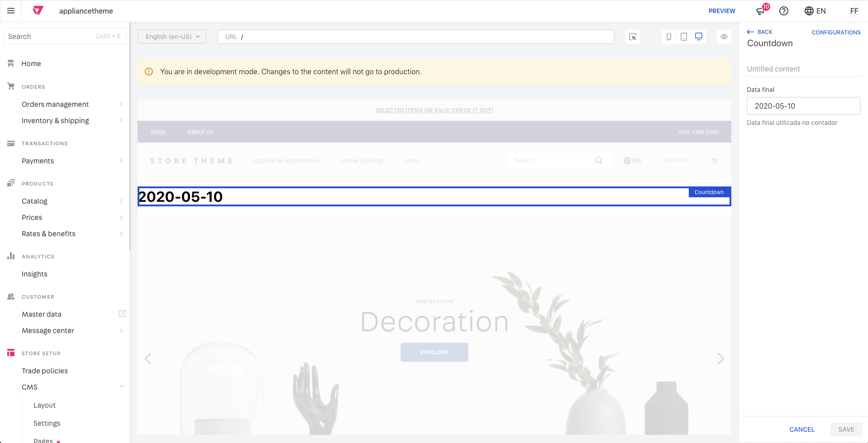Select the Countdown block in preview

click(x=434, y=196)
